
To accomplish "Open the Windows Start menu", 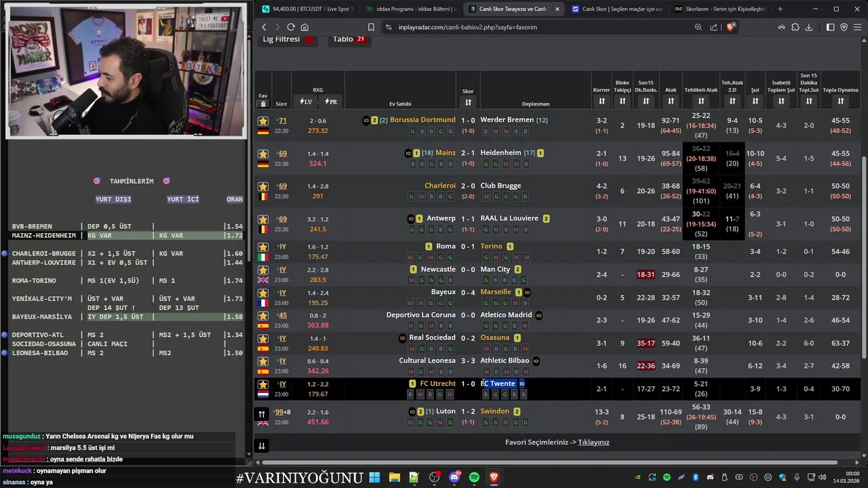I will (374, 477).
